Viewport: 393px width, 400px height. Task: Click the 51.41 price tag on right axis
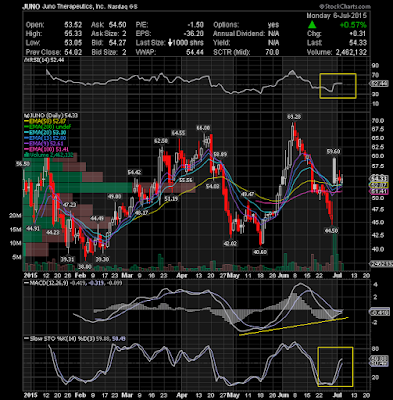379,192
